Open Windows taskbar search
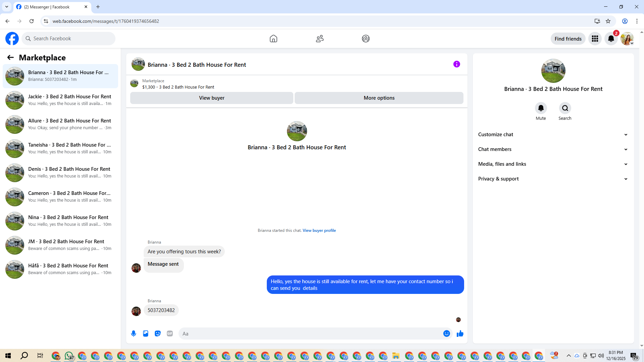Viewport: 644px width, 362px height. (24, 356)
